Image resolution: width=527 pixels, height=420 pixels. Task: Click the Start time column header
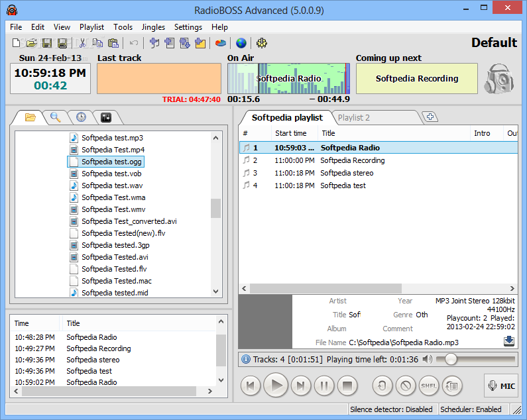pos(294,133)
